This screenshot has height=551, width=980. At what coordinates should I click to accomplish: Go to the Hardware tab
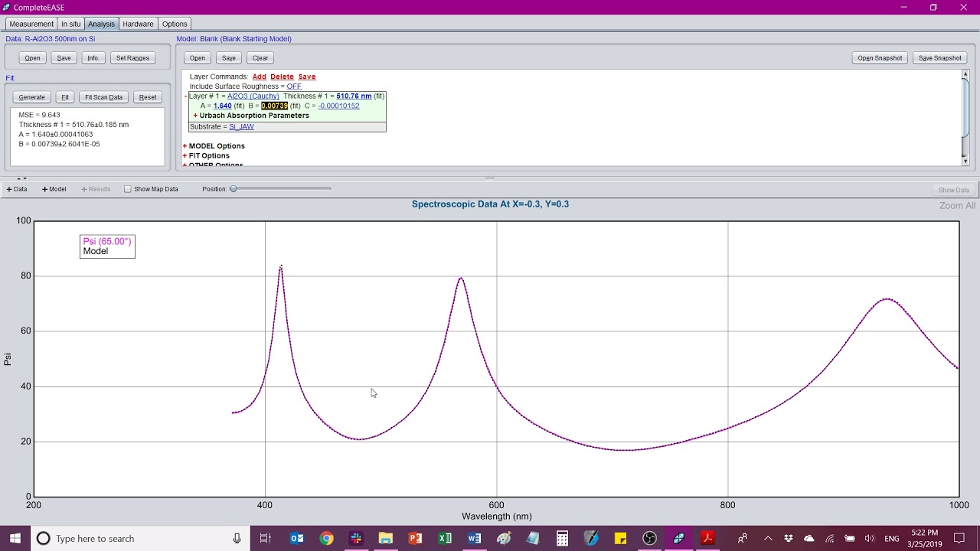[138, 24]
